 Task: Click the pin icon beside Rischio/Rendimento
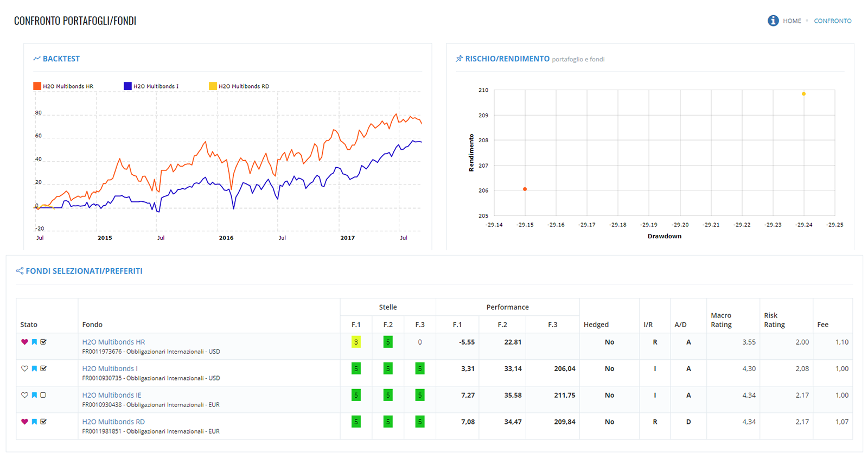459,59
